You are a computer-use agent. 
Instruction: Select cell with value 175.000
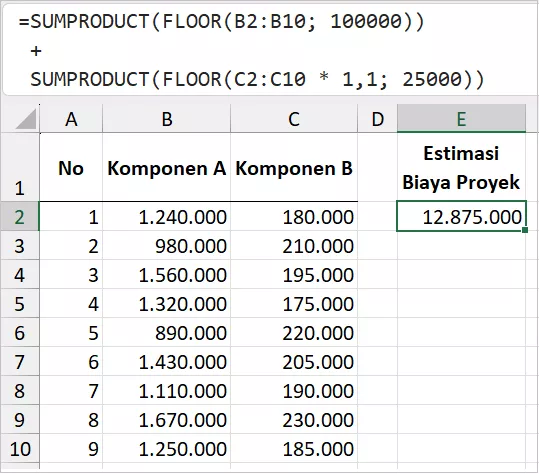click(294, 304)
